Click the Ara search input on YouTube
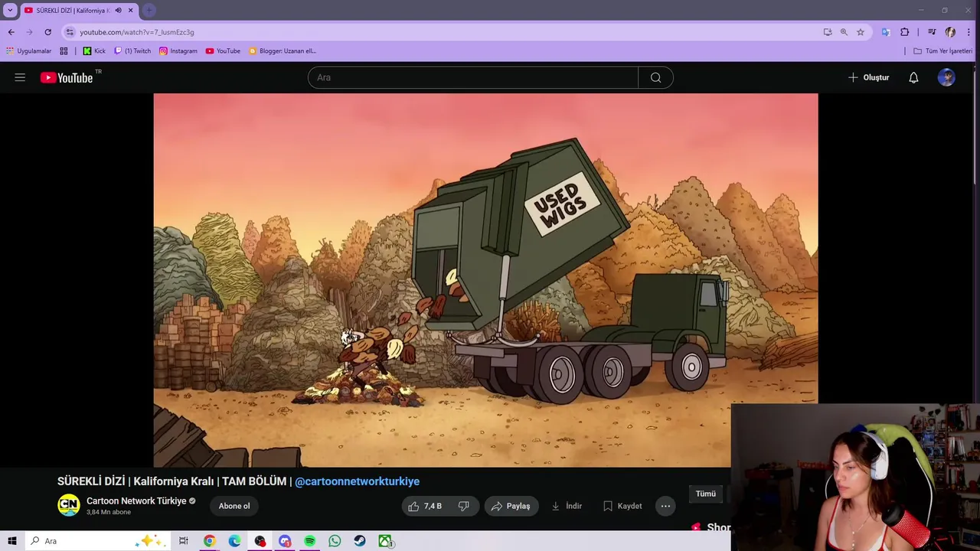Screen dimensions: 980x551 [x=472, y=77]
